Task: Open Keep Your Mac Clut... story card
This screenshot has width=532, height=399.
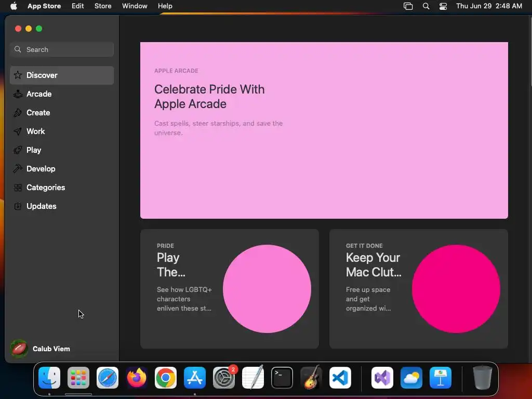Action: (x=419, y=289)
